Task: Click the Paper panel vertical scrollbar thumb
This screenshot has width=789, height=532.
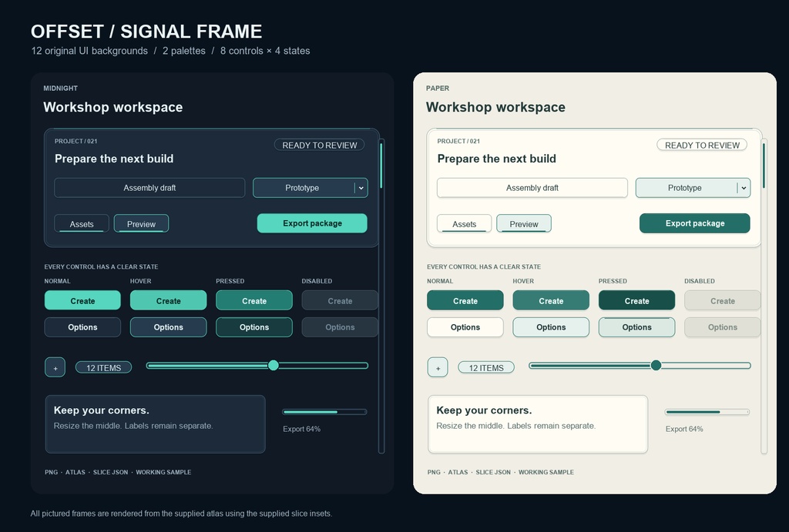Action: (x=764, y=166)
